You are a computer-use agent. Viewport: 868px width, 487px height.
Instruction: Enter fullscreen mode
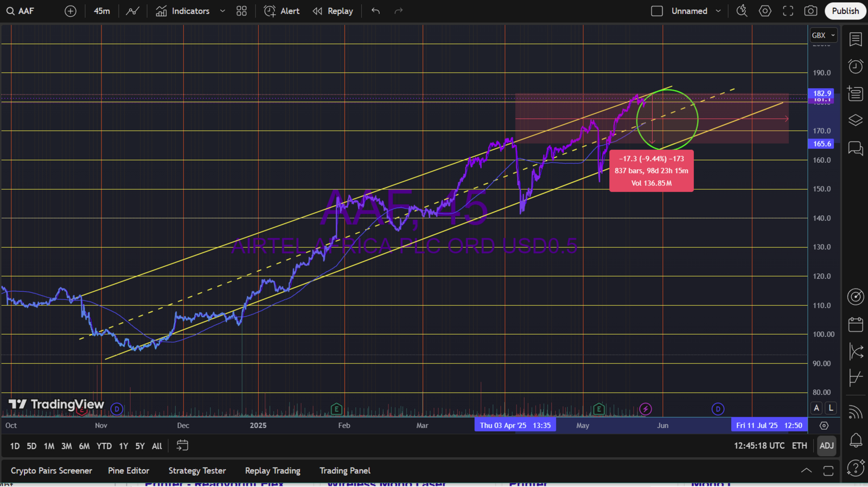click(x=788, y=11)
